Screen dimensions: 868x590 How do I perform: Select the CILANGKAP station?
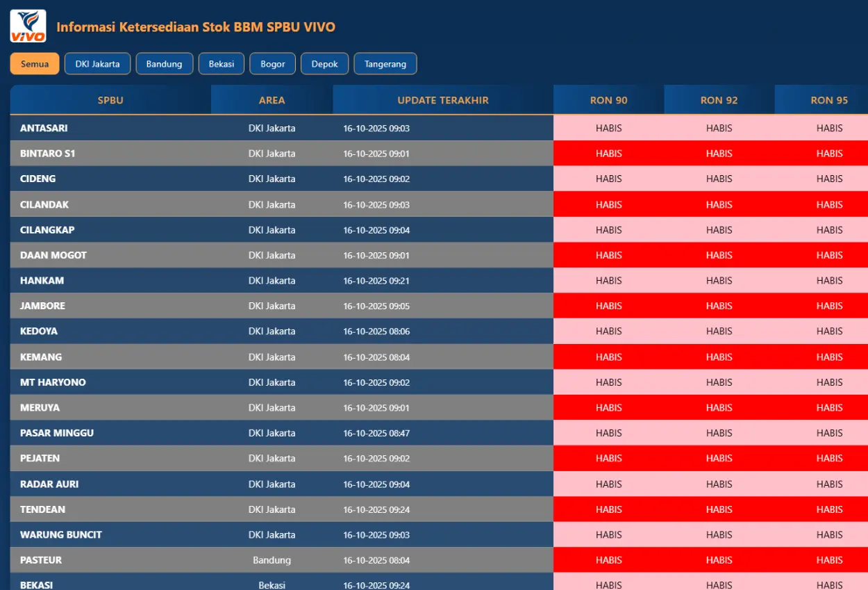tap(47, 230)
